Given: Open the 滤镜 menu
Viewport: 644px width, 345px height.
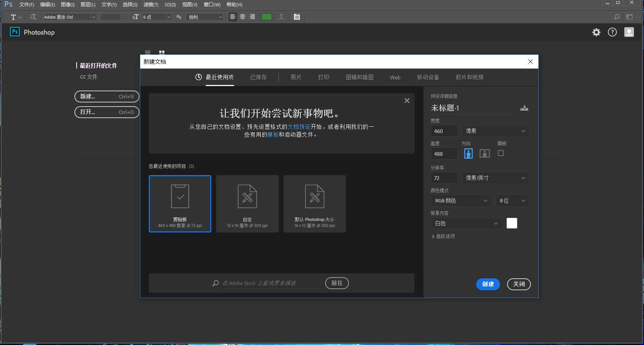Looking at the screenshot, I should coord(151,4).
